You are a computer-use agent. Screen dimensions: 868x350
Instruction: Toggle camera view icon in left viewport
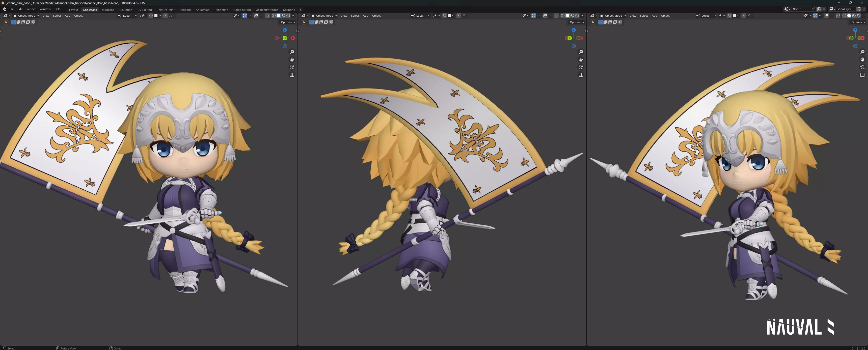click(x=292, y=67)
